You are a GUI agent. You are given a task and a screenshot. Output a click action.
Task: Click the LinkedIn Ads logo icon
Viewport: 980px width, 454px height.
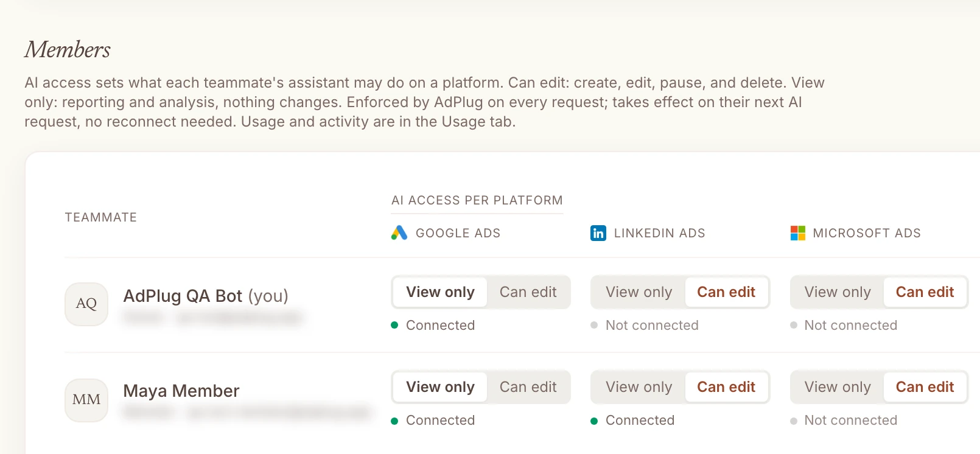click(x=598, y=233)
